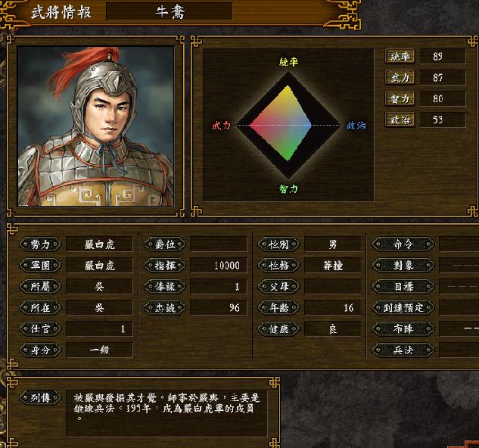Click the 統率 stat button

(x=400, y=56)
